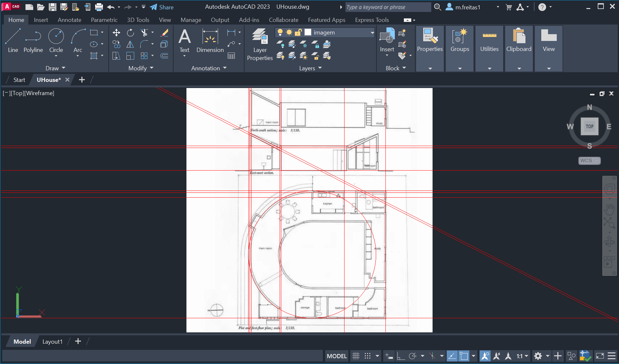619x364 pixels.
Task: Toggle the imagem layer lock icon
Action: point(298,32)
